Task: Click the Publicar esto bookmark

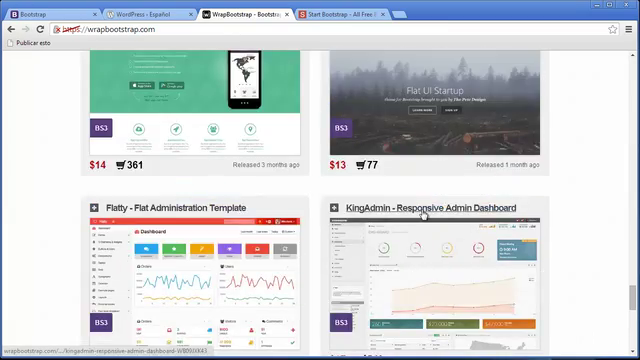Action: point(29,43)
